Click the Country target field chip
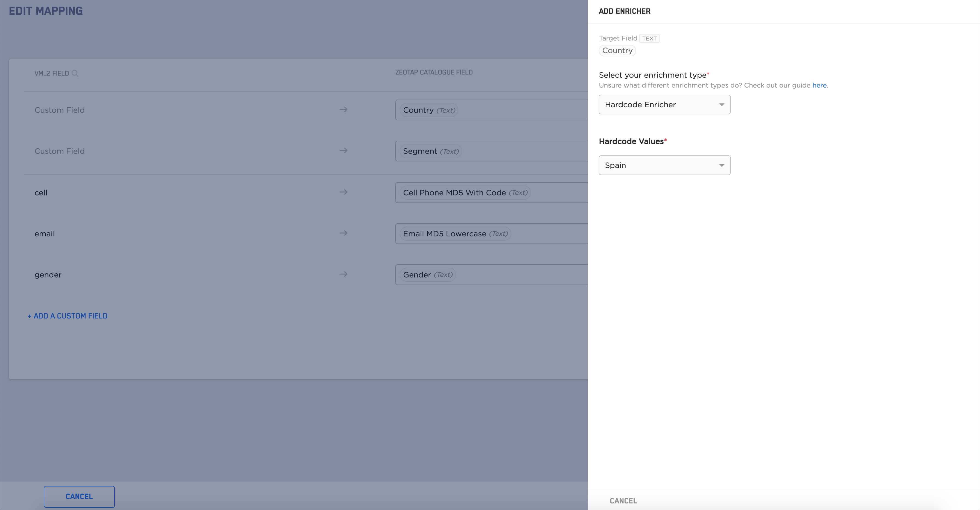This screenshot has height=510, width=980. (x=617, y=51)
